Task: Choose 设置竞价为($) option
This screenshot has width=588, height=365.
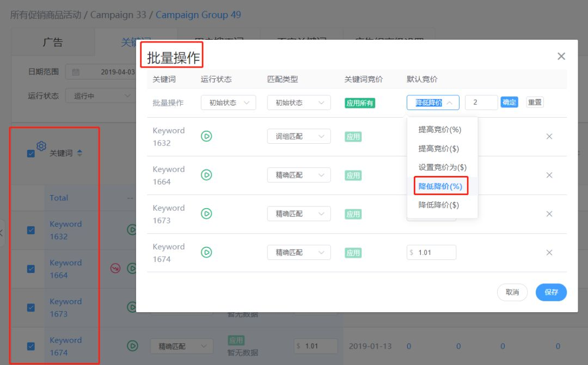Action: click(442, 167)
